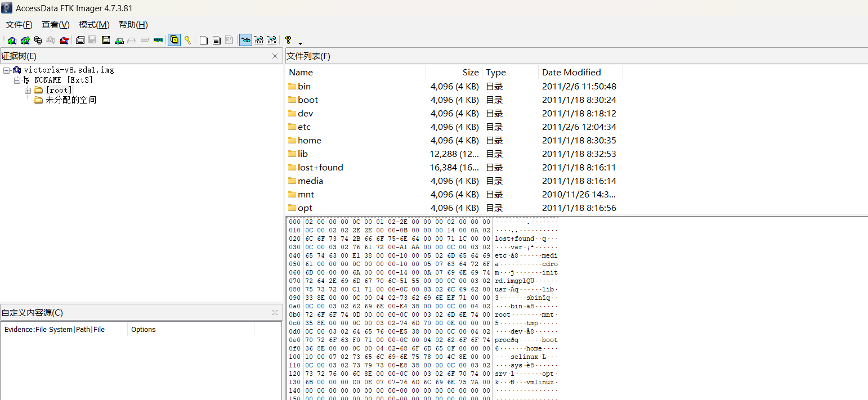Image resolution: width=868 pixels, height=400 pixels.
Task: Click the Capture Memory chip icon
Action: 158,41
